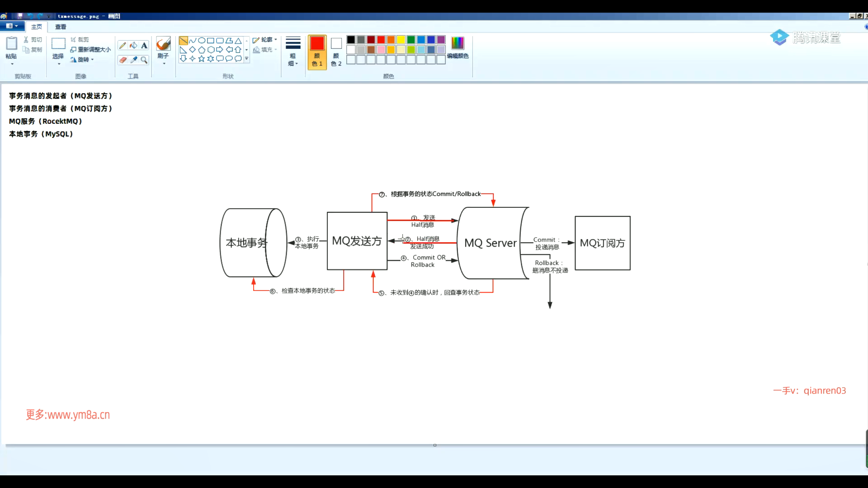Click the Edit colors (编辑颜色) button
868x488 pixels.
458,47
